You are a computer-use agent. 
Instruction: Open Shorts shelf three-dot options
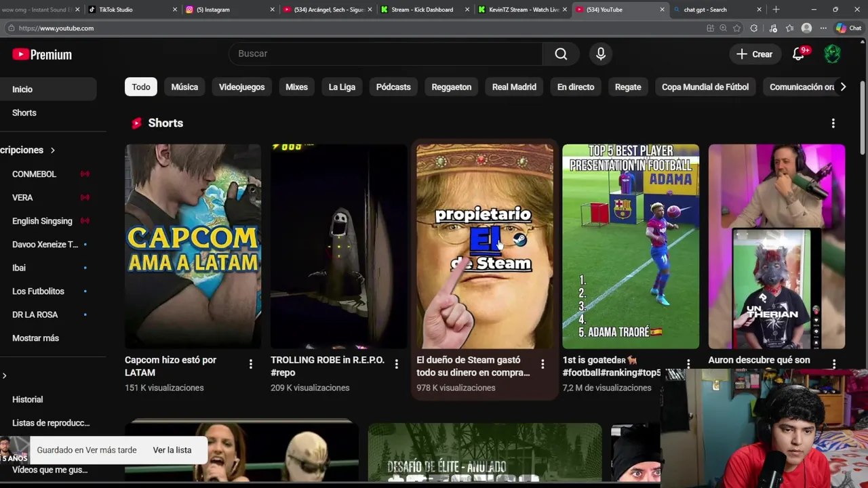point(833,123)
